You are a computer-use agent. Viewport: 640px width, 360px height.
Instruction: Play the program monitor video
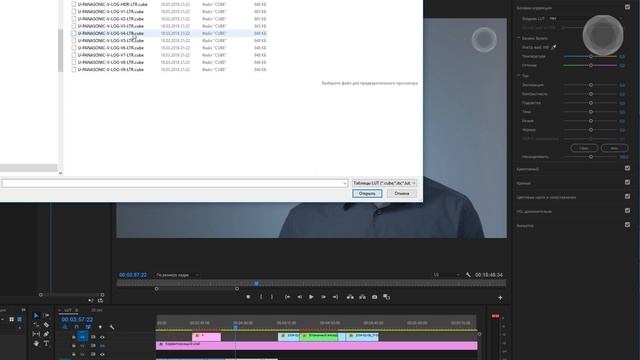pyautogui.click(x=311, y=297)
